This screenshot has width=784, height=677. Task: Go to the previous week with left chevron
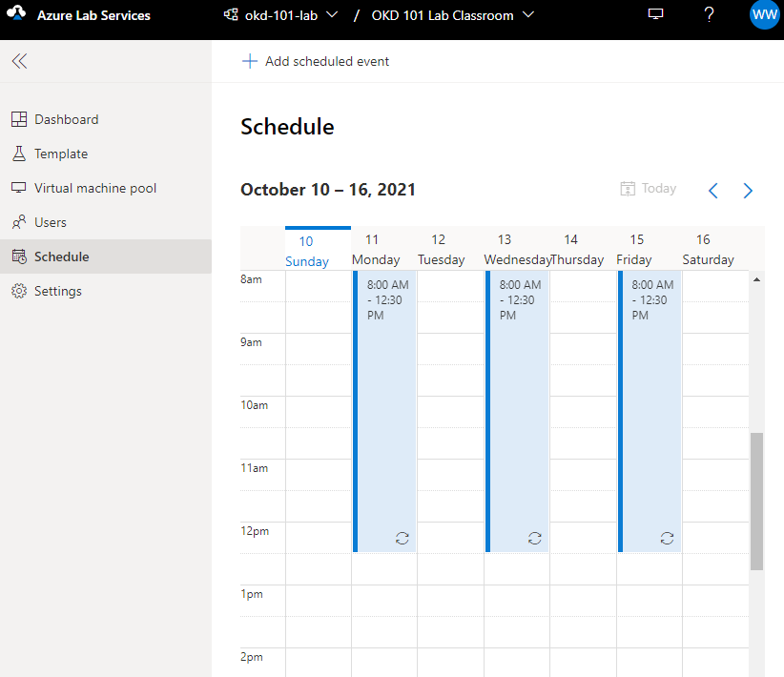(713, 191)
